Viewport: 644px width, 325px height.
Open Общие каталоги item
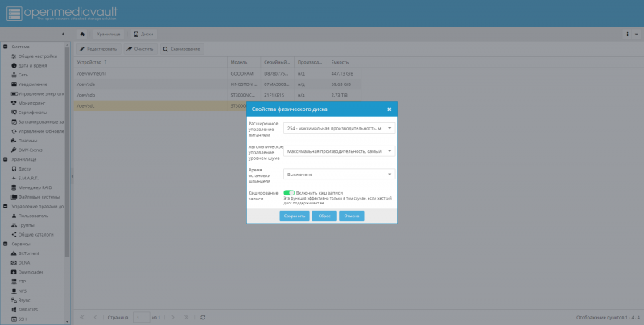coord(32,235)
